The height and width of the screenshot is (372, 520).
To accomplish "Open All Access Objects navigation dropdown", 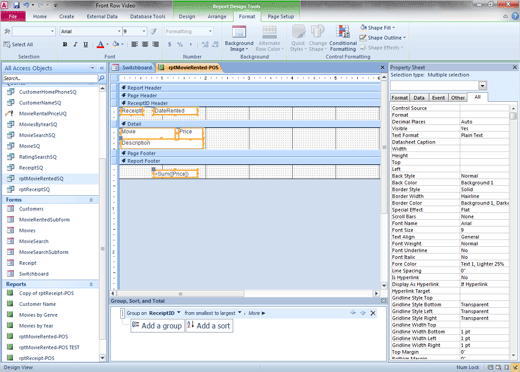I will point(92,68).
